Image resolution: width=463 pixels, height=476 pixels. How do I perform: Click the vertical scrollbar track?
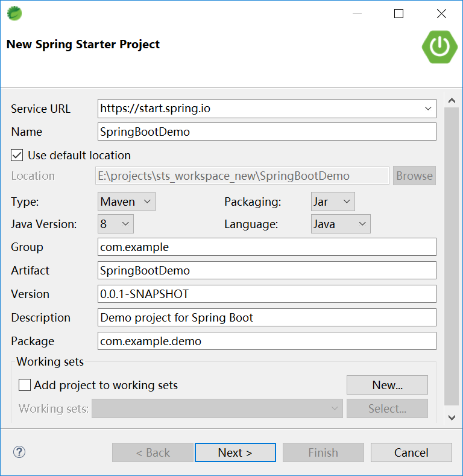click(452, 257)
